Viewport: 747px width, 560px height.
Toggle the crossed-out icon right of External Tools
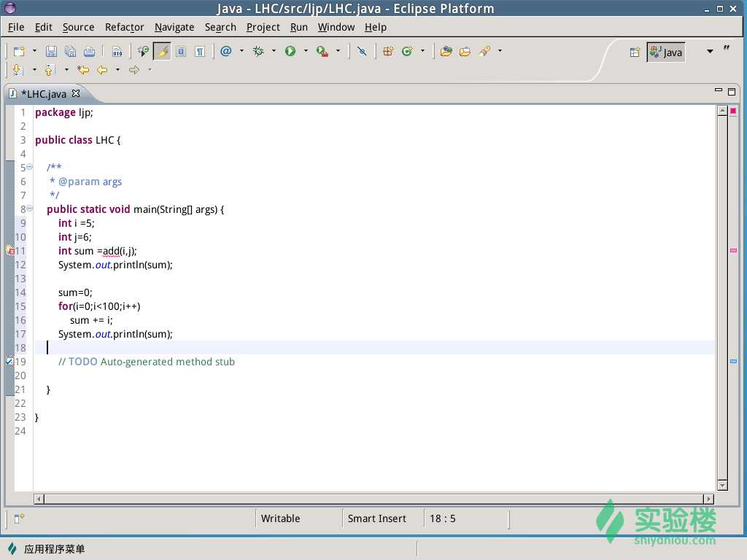(x=362, y=52)
